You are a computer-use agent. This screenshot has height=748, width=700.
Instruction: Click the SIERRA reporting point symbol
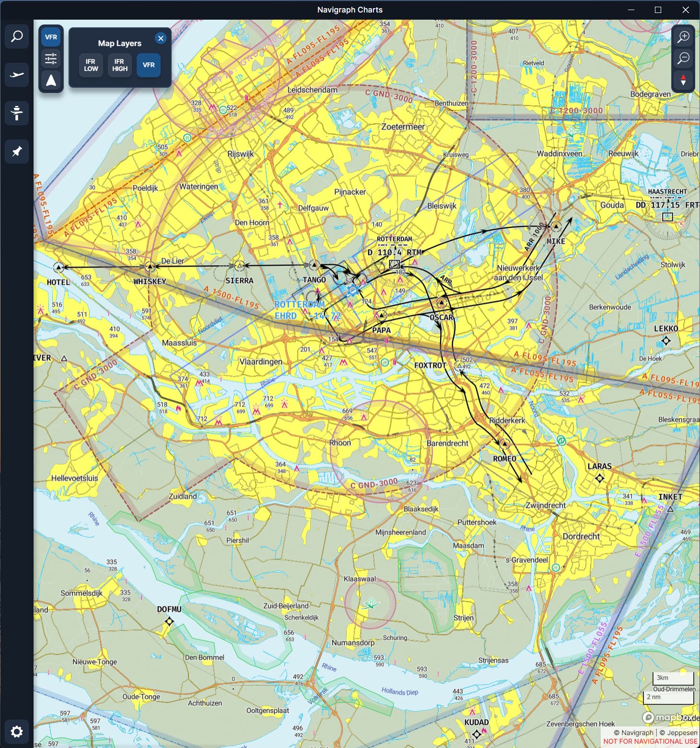pyautogui.click(x=239, y=265)
